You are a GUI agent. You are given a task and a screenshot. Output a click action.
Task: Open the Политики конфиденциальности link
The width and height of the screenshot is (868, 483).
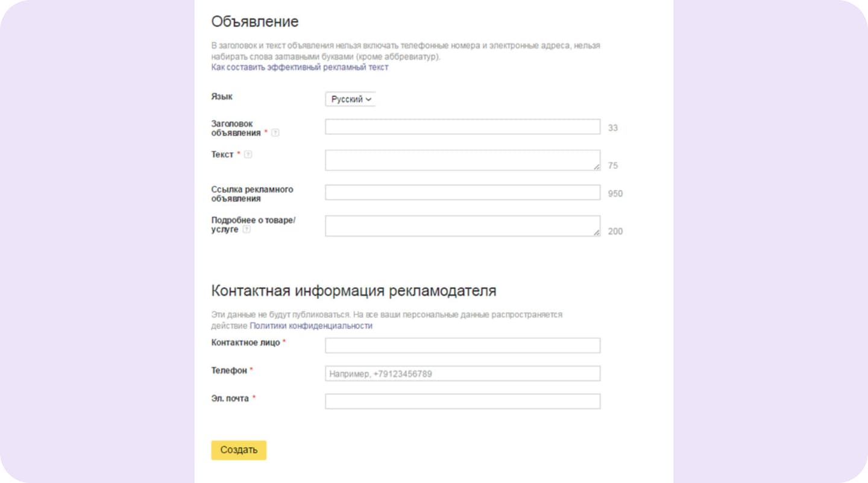(311, 325)
